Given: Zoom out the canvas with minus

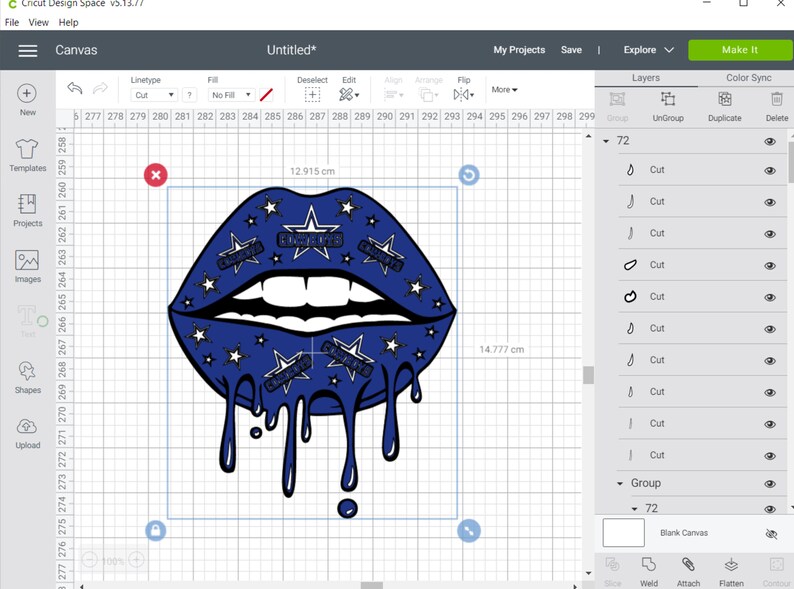Looking at the screenshot, I should click(x=90, y=560).
